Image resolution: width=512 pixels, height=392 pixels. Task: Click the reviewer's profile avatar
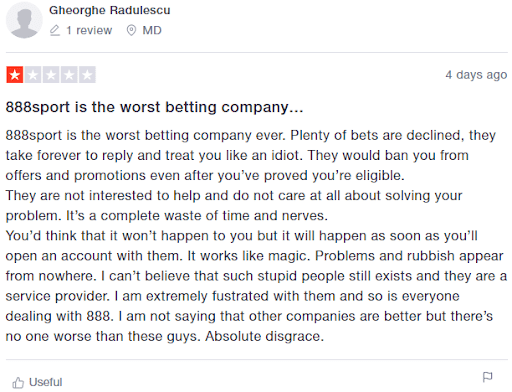24,20
